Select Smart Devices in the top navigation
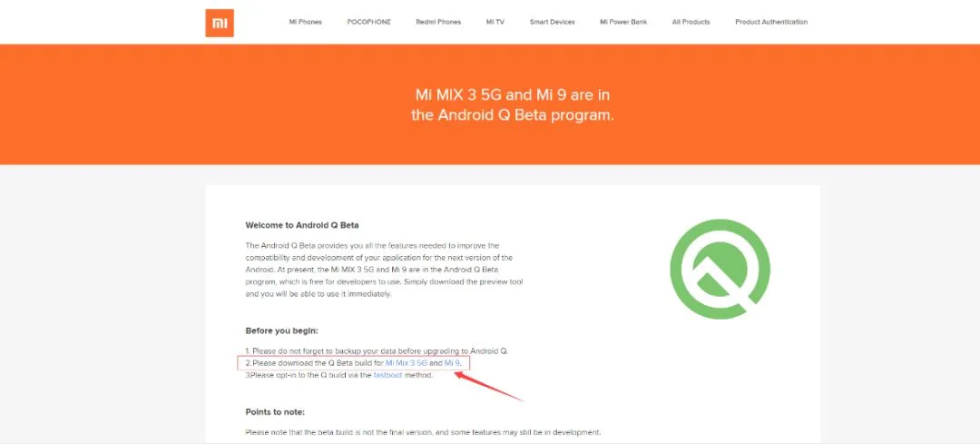This screenshot has width=980, height=444. click(552, 22)
